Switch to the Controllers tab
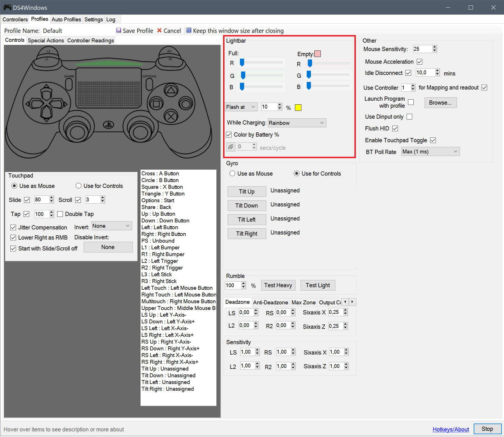The width and height of the screenshot is (504, 437). point(15,19)
